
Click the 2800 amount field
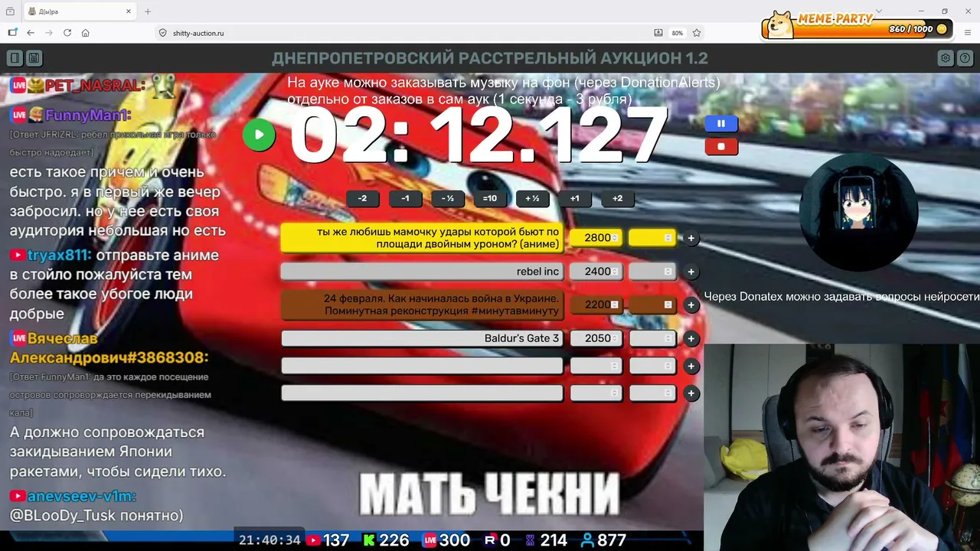(596, 238)
